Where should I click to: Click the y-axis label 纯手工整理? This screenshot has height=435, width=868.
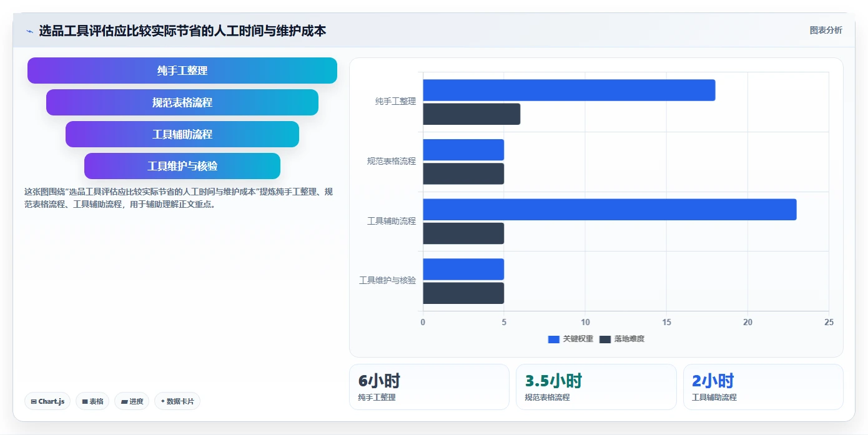click(395, 101)
